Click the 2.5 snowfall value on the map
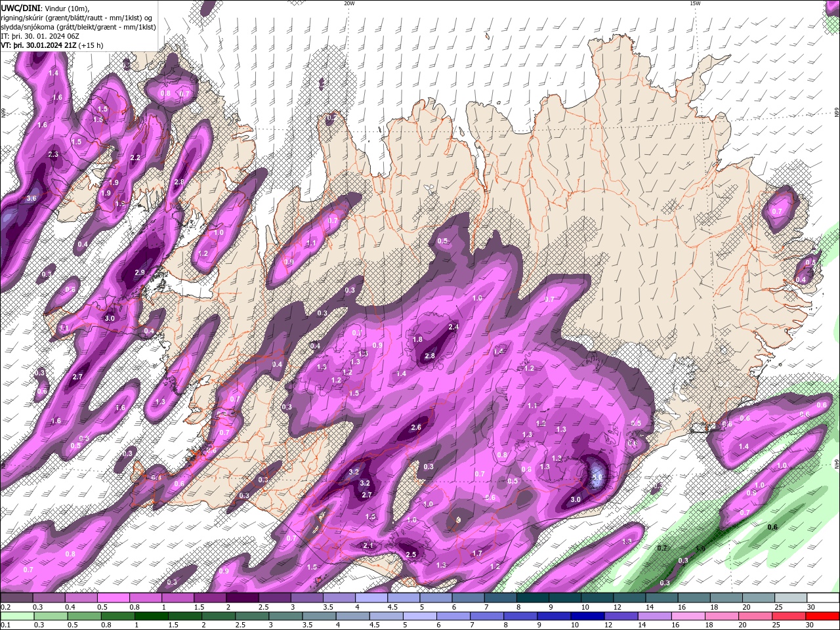The width and height of the screenshot is (840, 630). tap(411, 555)
